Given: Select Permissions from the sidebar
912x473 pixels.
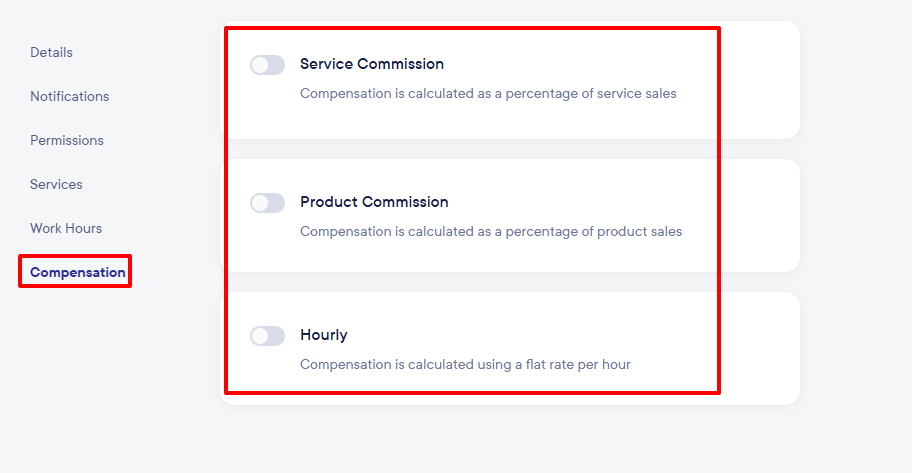Looking at the screenshot, I should [66, 140].
